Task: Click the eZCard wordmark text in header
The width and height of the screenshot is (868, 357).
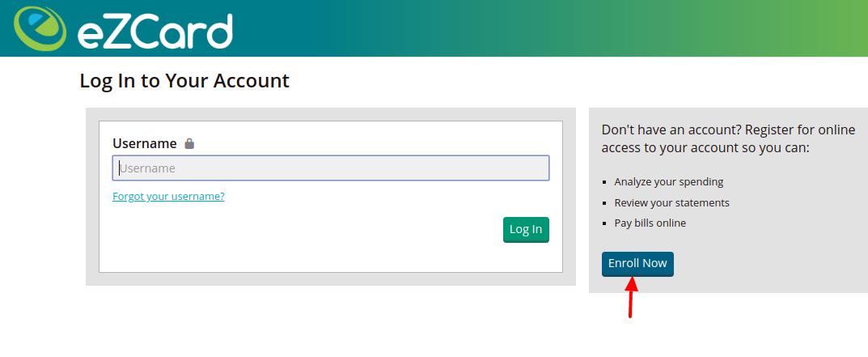Action: click(155, 32)
